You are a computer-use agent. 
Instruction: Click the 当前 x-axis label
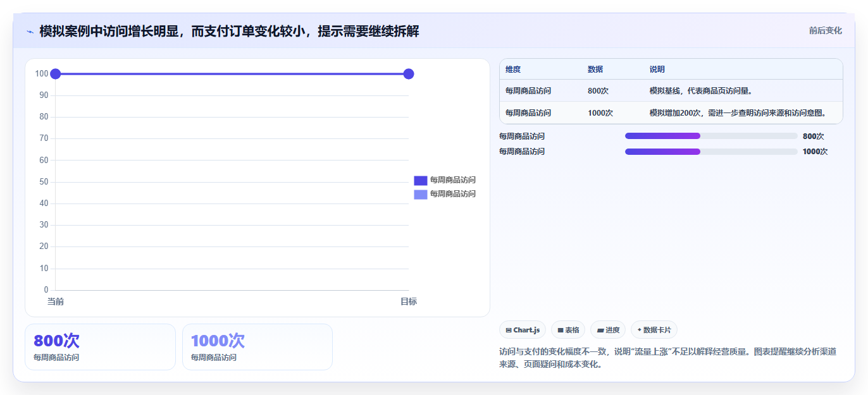[56, 302]
